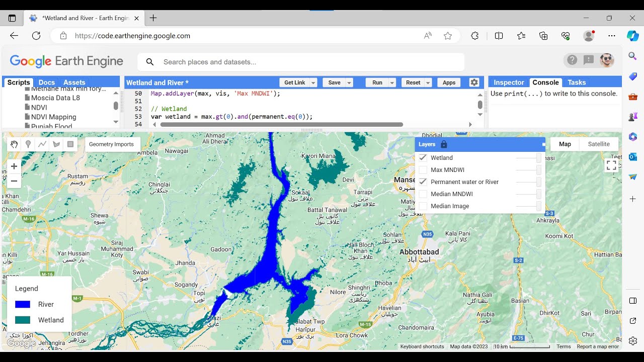Expand the Reset dropdown arrow

pyautogui.click(x=428, y=83)
